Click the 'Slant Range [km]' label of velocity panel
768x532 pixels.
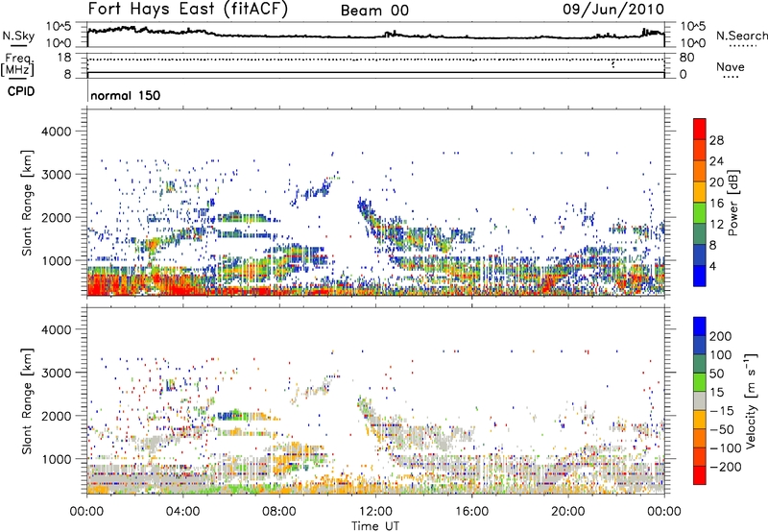[27, 400]
